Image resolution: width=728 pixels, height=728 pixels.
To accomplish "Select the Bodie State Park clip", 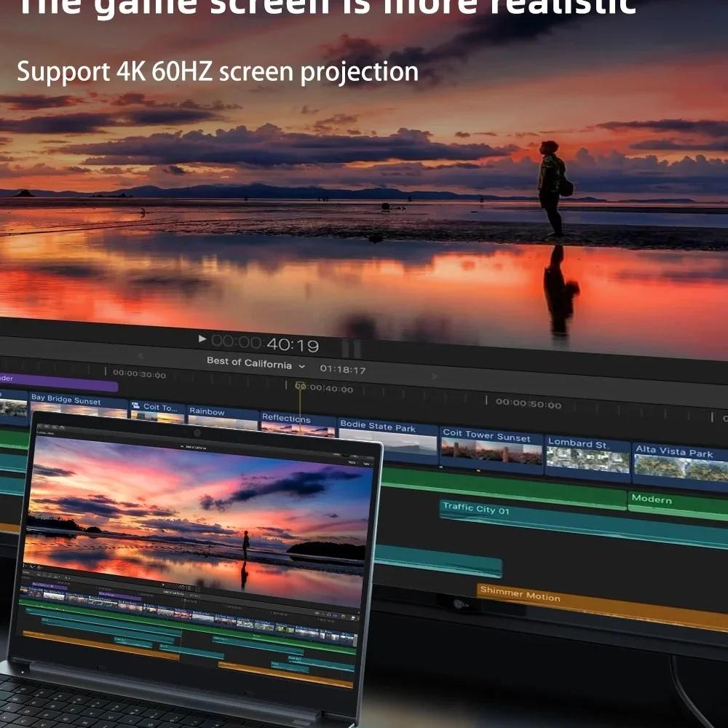I will point(388,440).
